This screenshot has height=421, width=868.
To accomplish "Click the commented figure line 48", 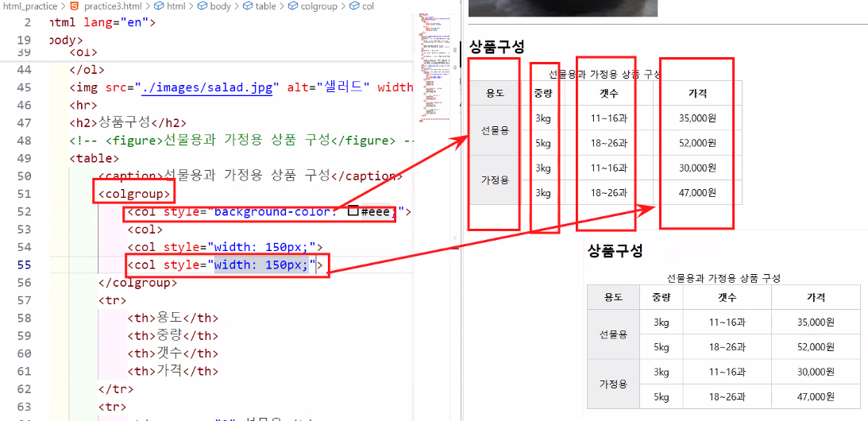I will point(242,141).
